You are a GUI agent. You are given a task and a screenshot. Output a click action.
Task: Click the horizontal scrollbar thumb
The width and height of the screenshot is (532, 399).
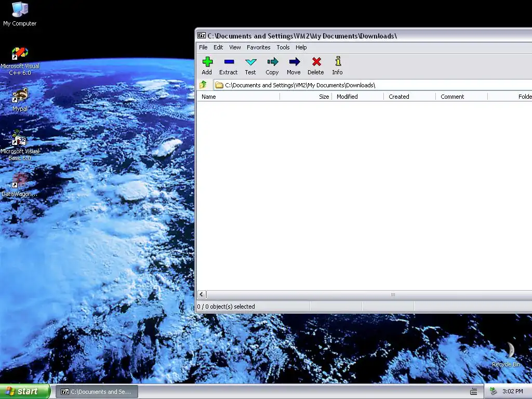click(x=369, y=295)
